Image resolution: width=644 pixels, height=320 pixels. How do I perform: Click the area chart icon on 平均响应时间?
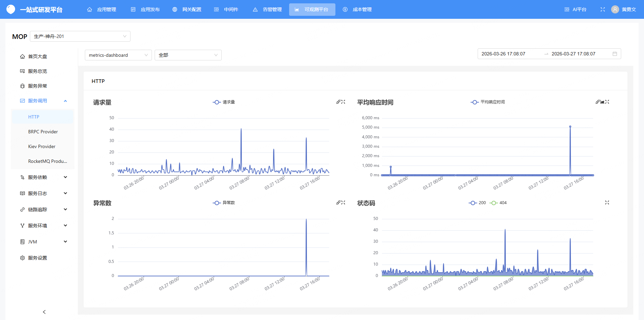click(x=602, y=102)
